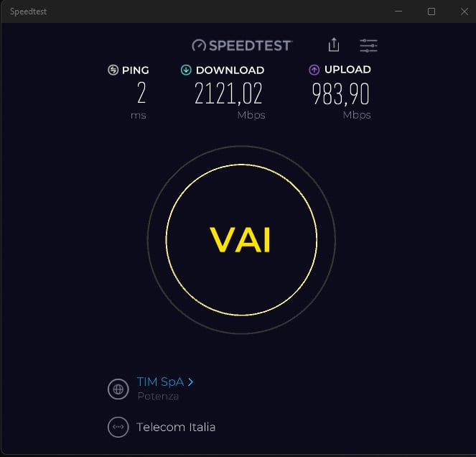Image resolution: width=476 pixels, height=457 pixels.
Task: Click the purple upload arrow icon
Action: [x=314, y=70]
